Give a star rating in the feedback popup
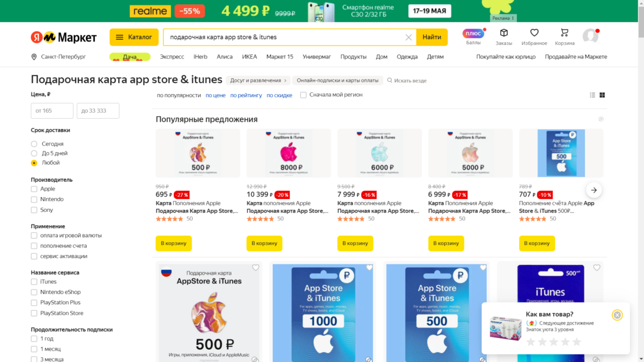The image size is (644, 362). tap(553, 342)
